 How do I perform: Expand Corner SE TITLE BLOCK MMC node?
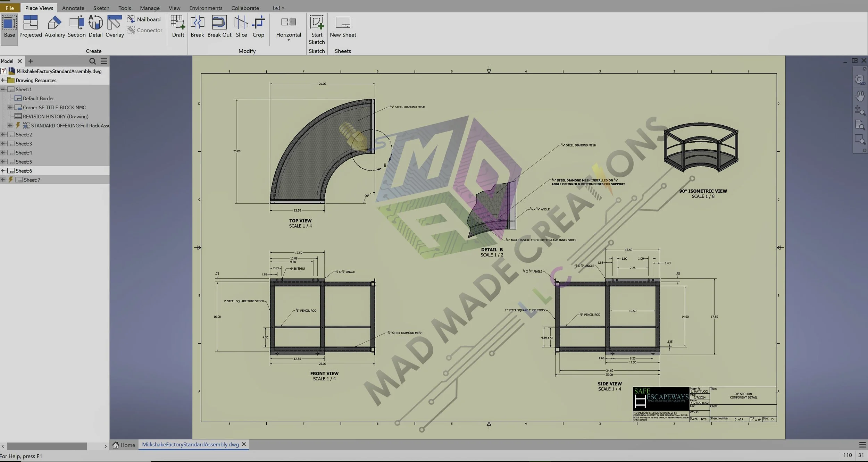point(10,108)
